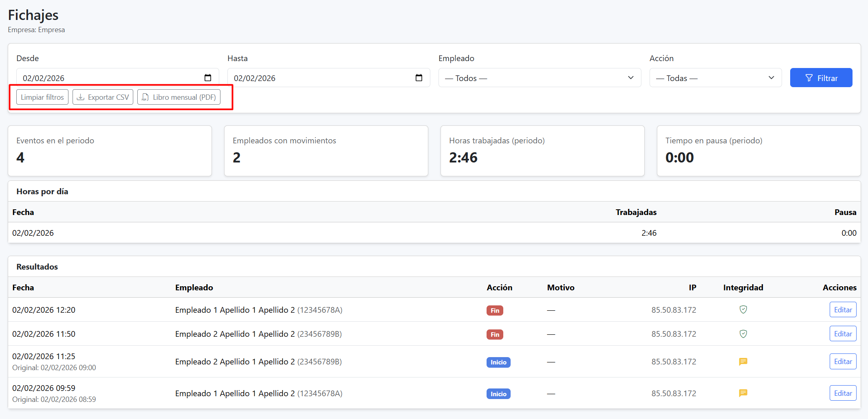Edit the 02/02/2026 12:20 record
The image size is (868, 419).
click(x=842, y=310)
